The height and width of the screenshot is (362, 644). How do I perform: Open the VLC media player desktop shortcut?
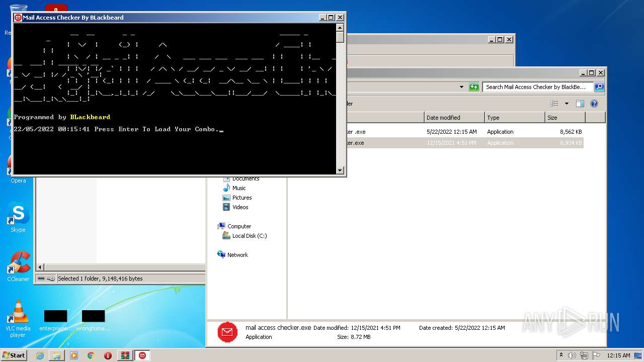[18, 318]
